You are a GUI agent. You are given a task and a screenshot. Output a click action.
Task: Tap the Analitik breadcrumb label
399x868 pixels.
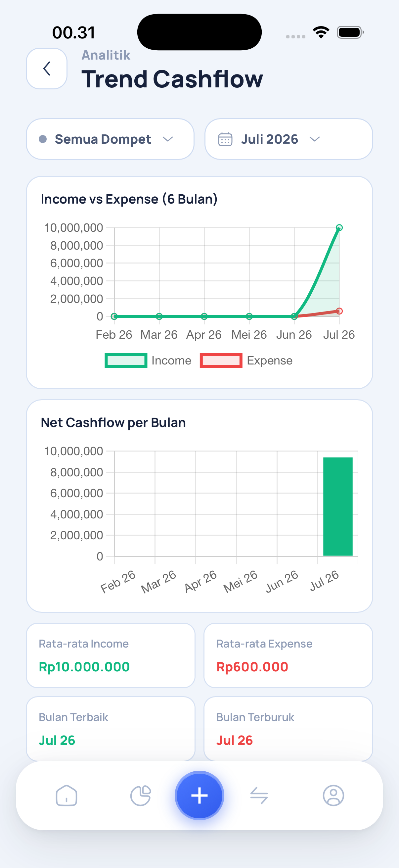[106, 55]
